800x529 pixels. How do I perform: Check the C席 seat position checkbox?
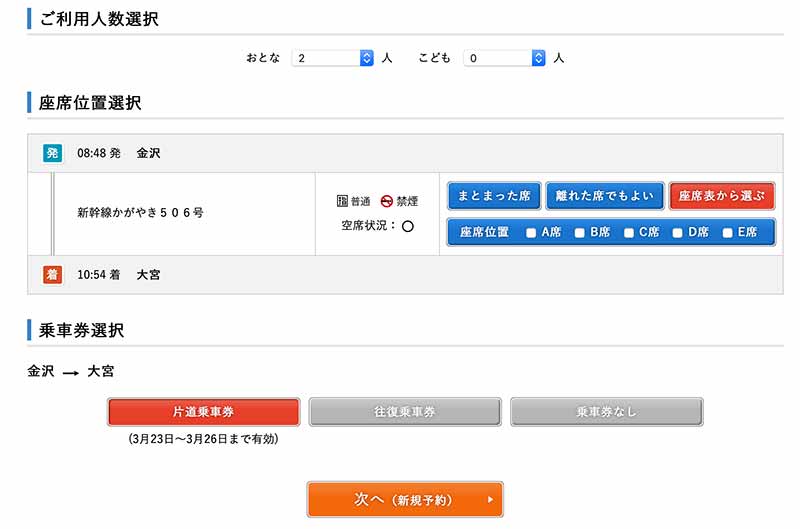tap(629, 233)
